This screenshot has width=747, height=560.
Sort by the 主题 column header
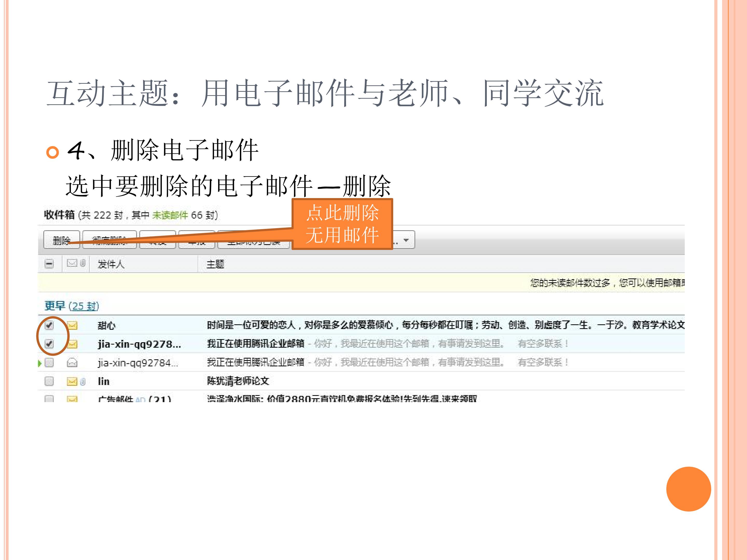[x=215, y=264]
